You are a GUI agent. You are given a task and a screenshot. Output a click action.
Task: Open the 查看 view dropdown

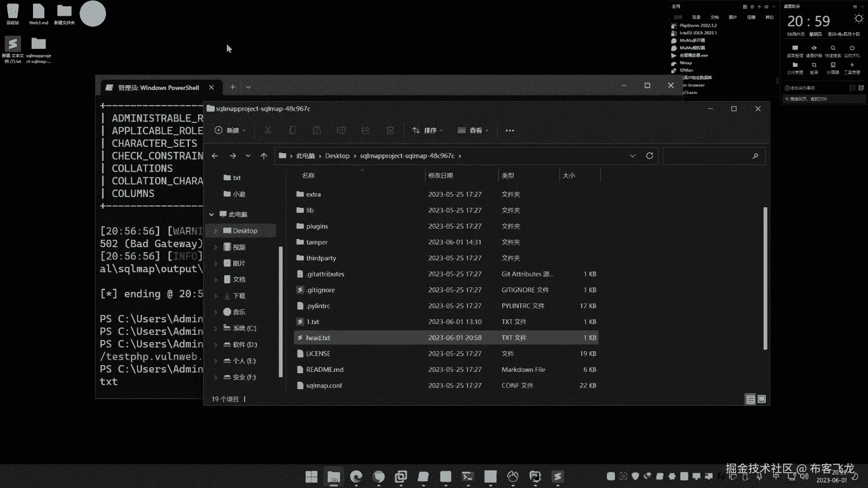coord(473,131)
